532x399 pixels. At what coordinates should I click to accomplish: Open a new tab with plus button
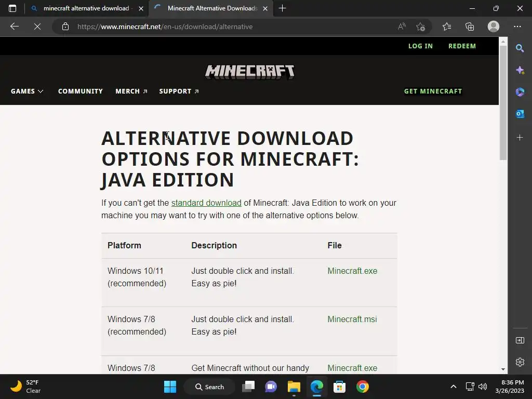[282, 8]
